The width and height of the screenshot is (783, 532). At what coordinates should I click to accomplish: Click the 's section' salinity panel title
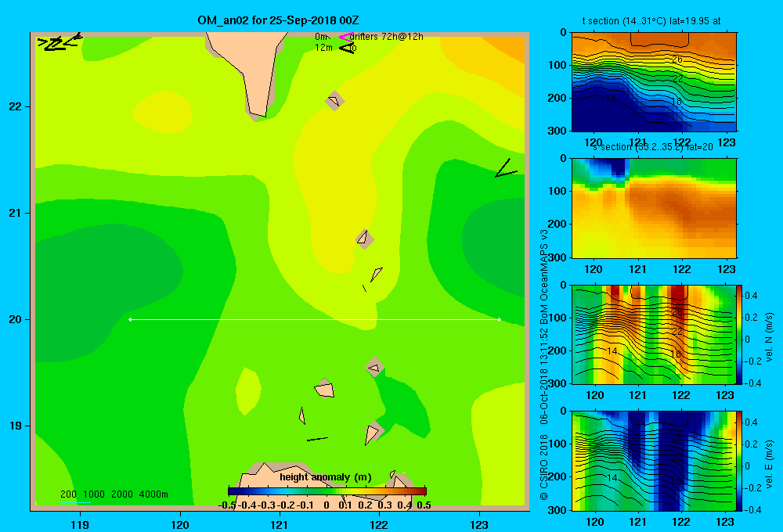(x=653, y=147)
